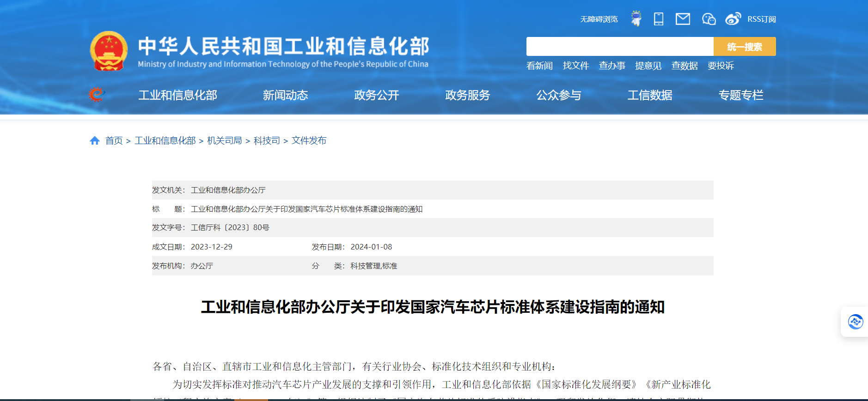Open the 新闻动态 nav menu

(285, 95)
